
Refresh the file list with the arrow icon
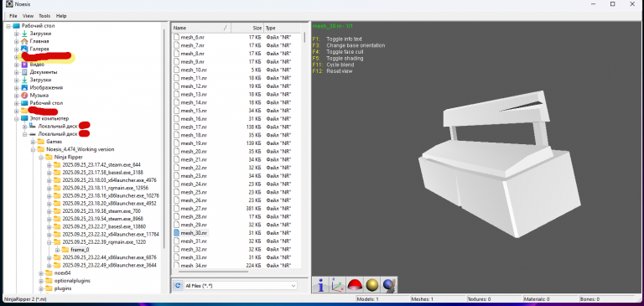point(178,286)
